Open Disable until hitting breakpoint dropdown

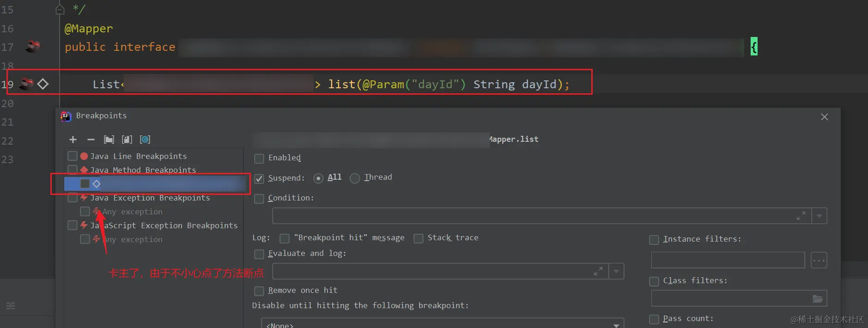[443, 323]
